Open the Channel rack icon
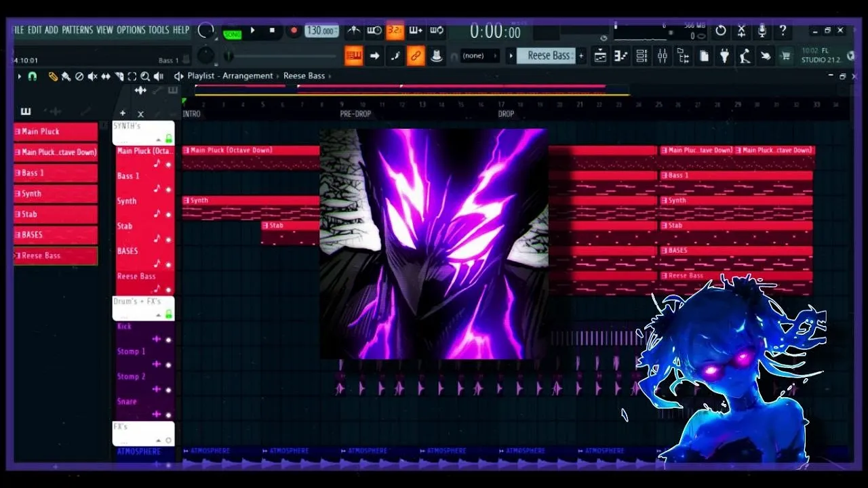Viewport: 868px width, 488px height. (642, 56)
